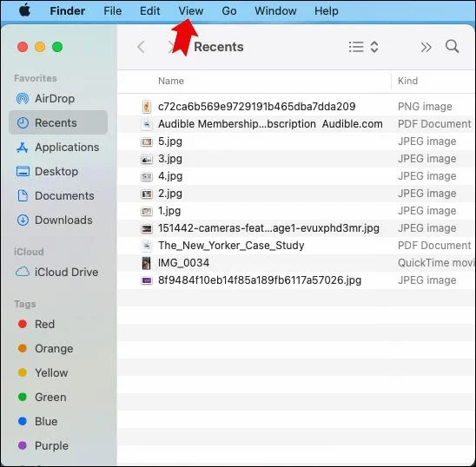Click the QuickTime movie kind cell
This screenshot has height=467, width=476.
tap(436, 263)
